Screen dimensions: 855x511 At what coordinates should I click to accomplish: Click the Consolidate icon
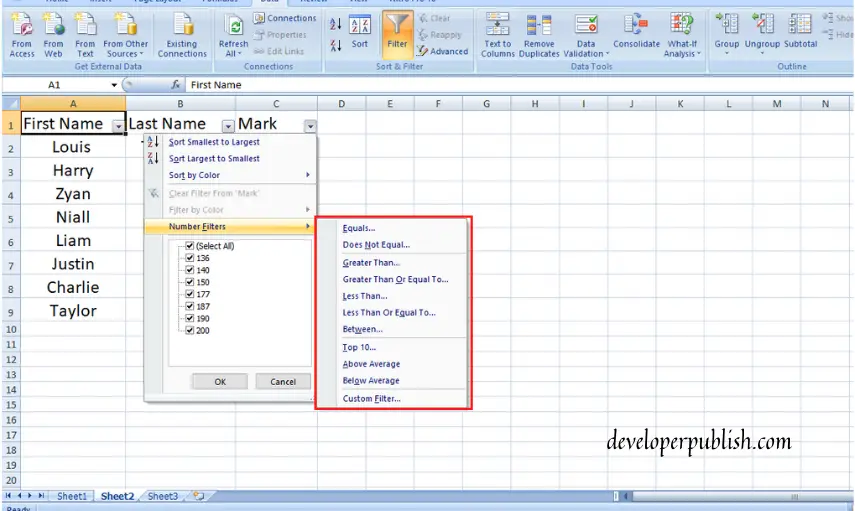[x=636, y=32]
